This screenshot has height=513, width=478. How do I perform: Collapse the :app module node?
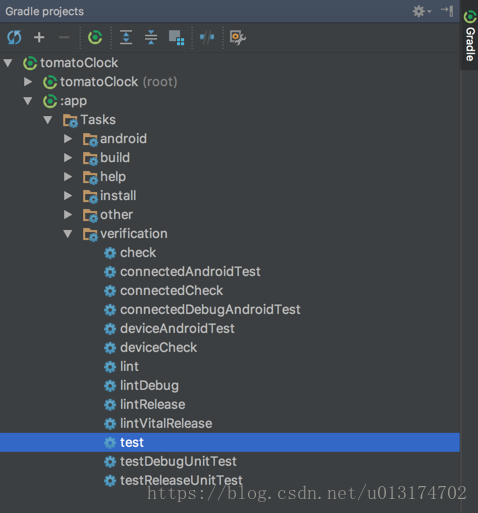(28, 101)
